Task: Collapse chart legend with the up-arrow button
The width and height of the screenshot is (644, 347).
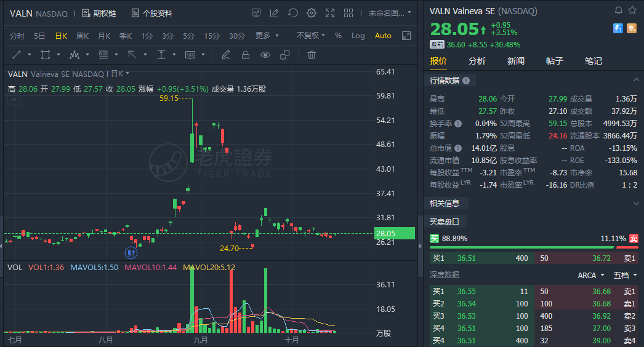Action: (x=14, y=100)
